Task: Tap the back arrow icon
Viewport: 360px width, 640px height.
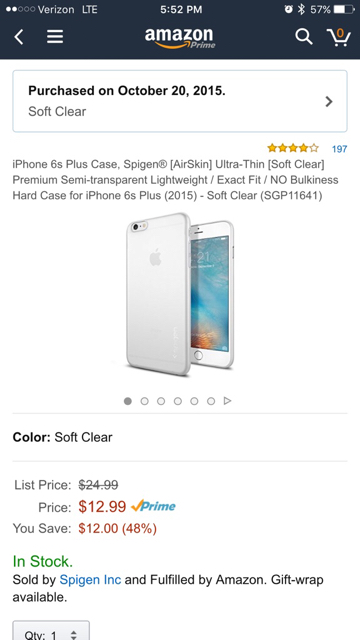Action: [x=19, y=37]
